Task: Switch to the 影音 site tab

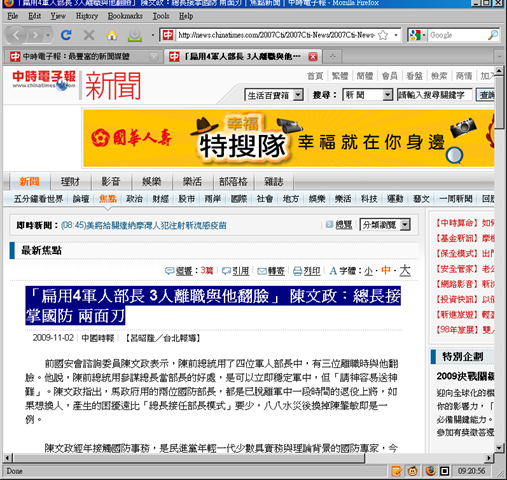Action: (111, 182)
